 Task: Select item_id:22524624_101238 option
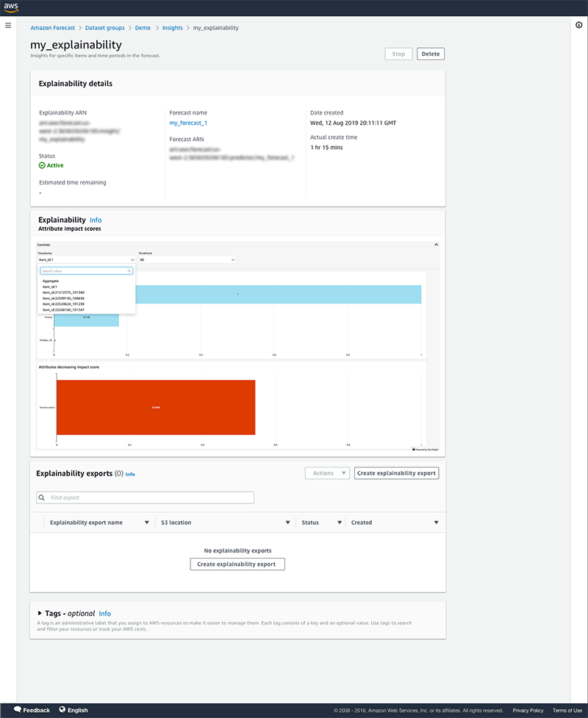point(64,304)
